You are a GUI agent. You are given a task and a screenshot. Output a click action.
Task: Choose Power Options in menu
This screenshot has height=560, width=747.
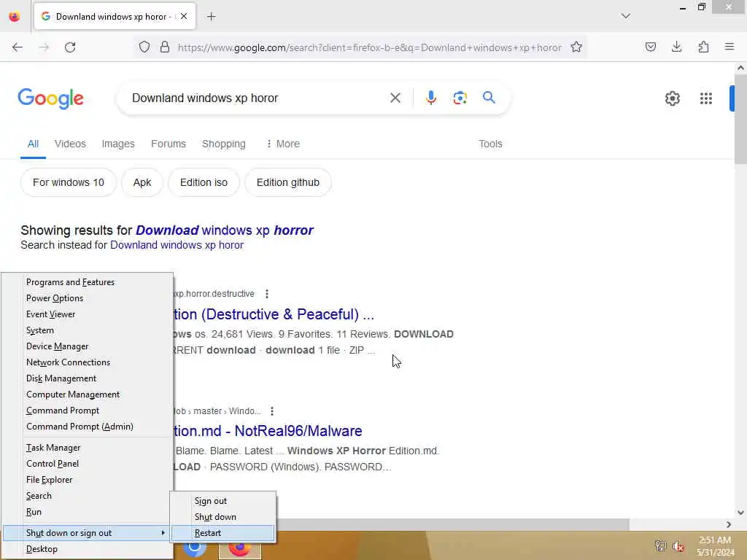88,298
